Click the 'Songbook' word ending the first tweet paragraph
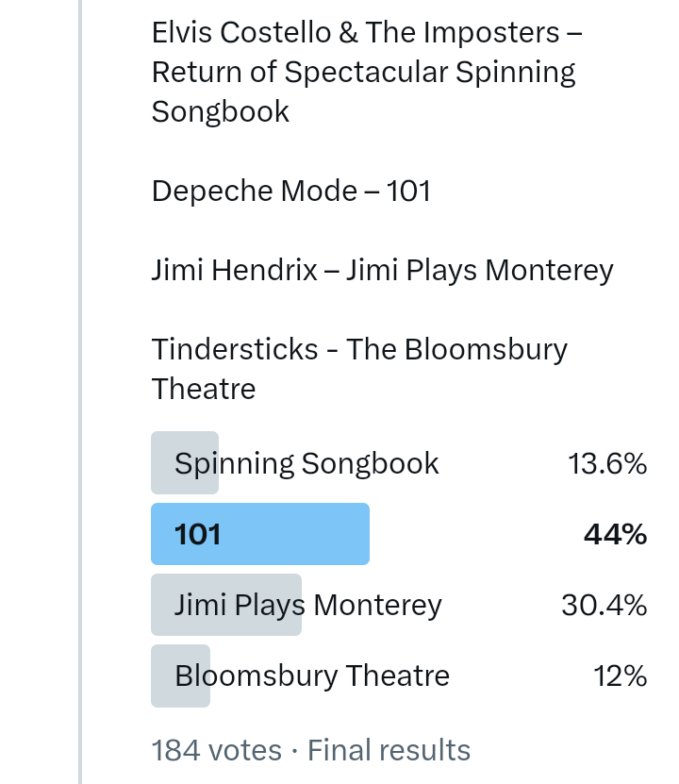 point(221,112)
